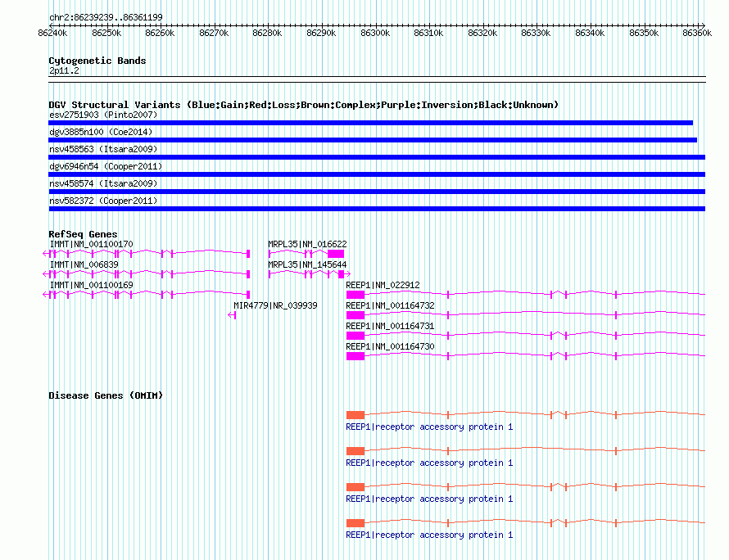729x560 pixels.
Task: Click the first exon block of REEP1 NM_001164730
Action: [355, 356]
